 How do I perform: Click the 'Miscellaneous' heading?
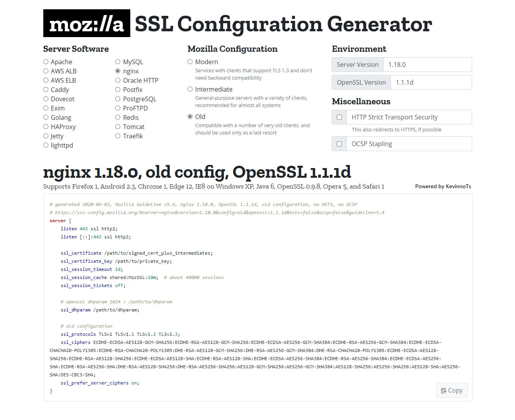point(361,101)
